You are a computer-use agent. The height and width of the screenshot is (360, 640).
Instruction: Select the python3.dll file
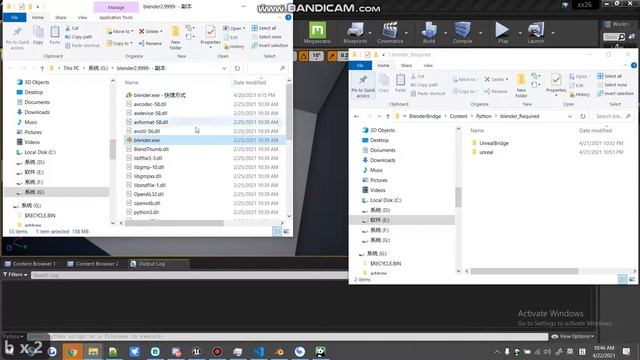point(146,212)
